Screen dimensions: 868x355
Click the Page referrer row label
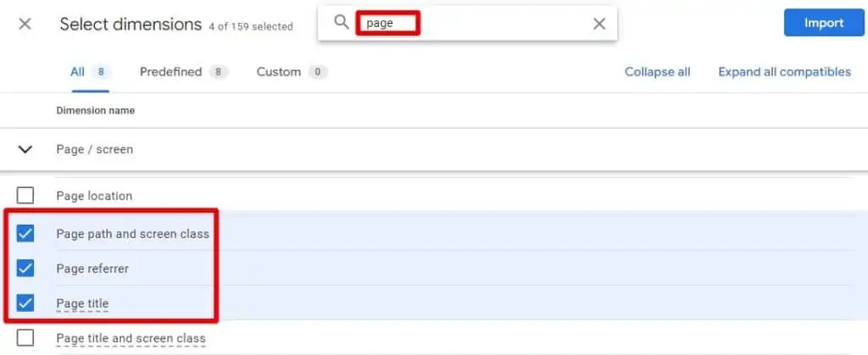[x=92, y=269]
